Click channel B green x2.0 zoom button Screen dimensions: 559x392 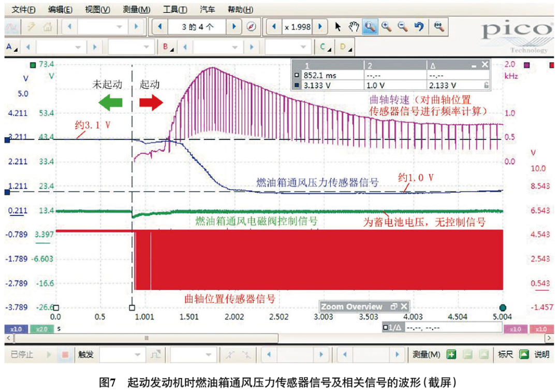(42, 329)
